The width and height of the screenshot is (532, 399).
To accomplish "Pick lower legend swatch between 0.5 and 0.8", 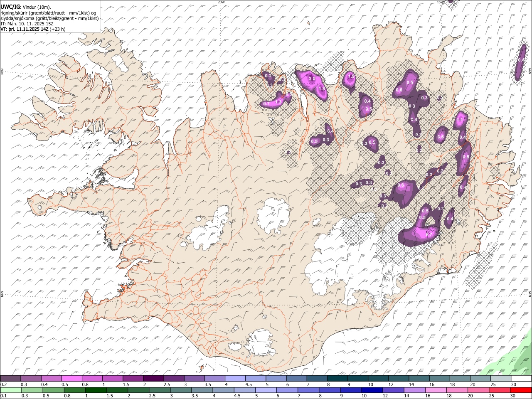I will pyautogui.click(x=53, y=390).
